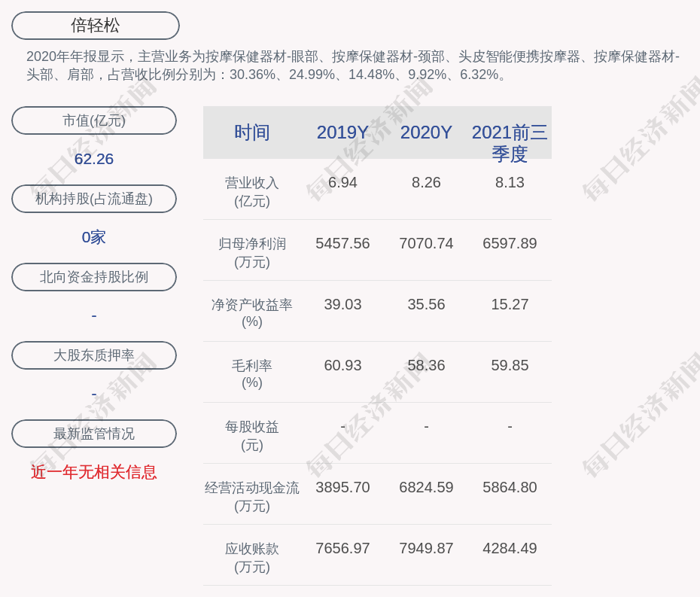Click revenue value 6.94

342,183
